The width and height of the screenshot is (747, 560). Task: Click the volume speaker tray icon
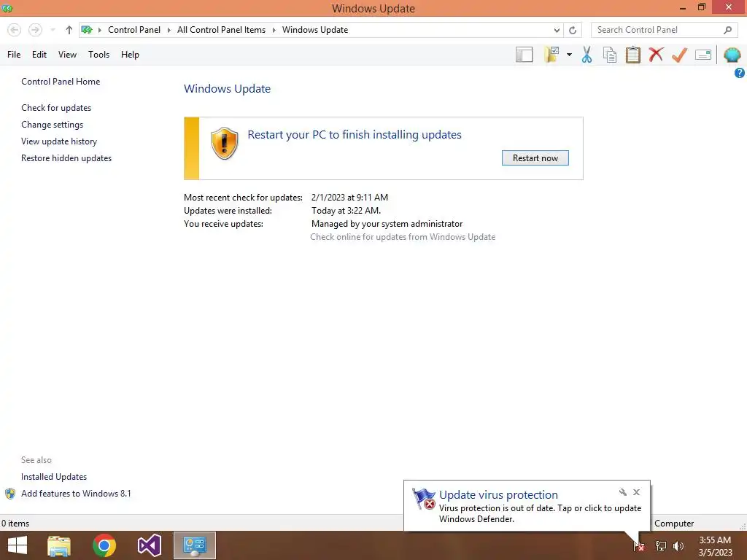point(678,546)
